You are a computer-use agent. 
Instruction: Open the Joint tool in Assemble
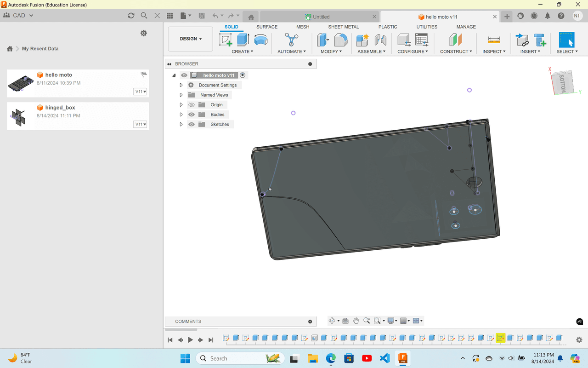tap(380, 40)
